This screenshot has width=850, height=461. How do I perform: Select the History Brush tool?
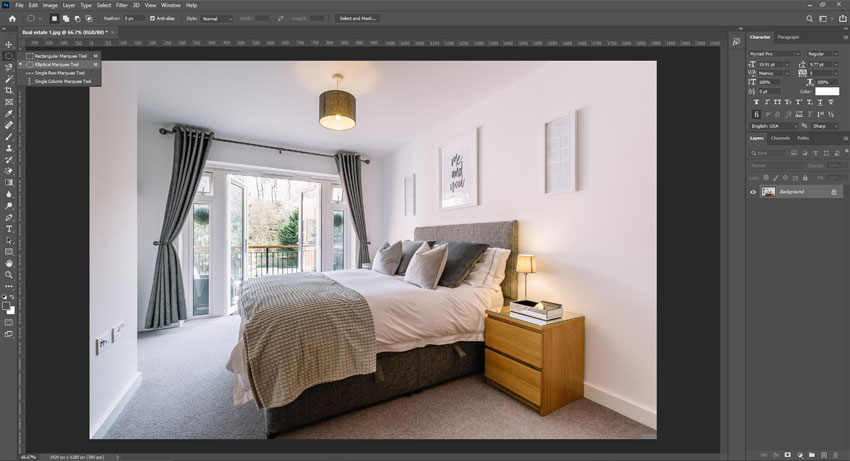9,159
